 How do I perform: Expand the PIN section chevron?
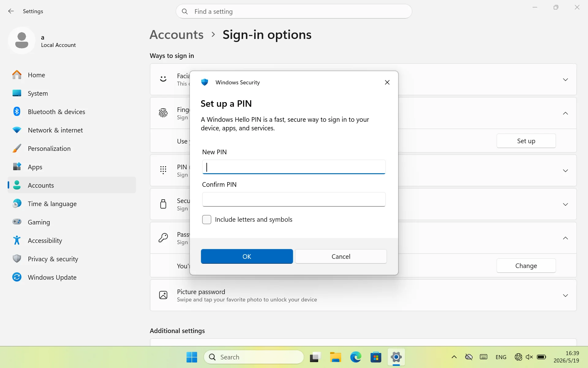[565, 171]
